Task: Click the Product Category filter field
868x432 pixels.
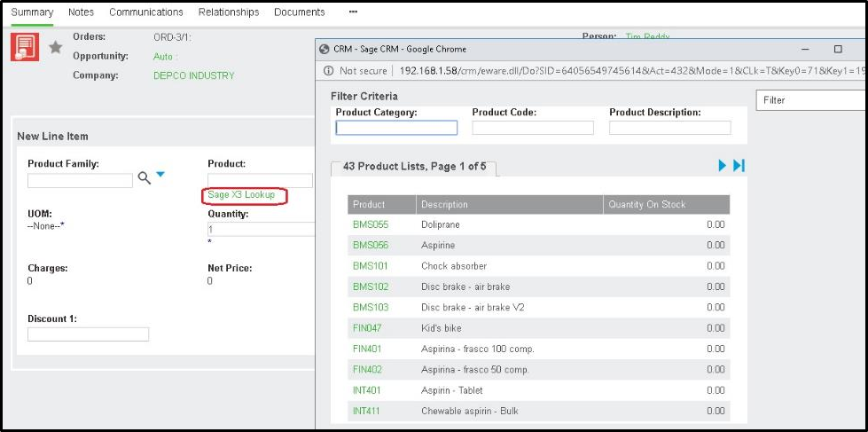Action: click(x=396, y=128)
